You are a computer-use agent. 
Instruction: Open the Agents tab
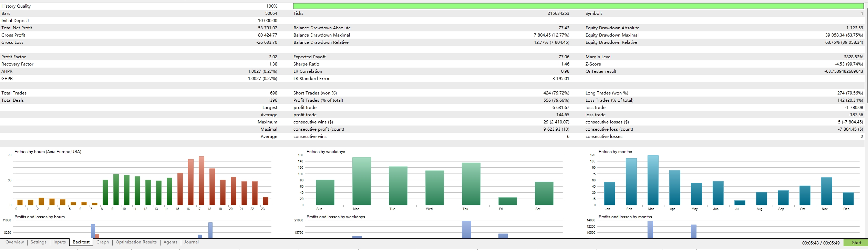tap(170, 242)
